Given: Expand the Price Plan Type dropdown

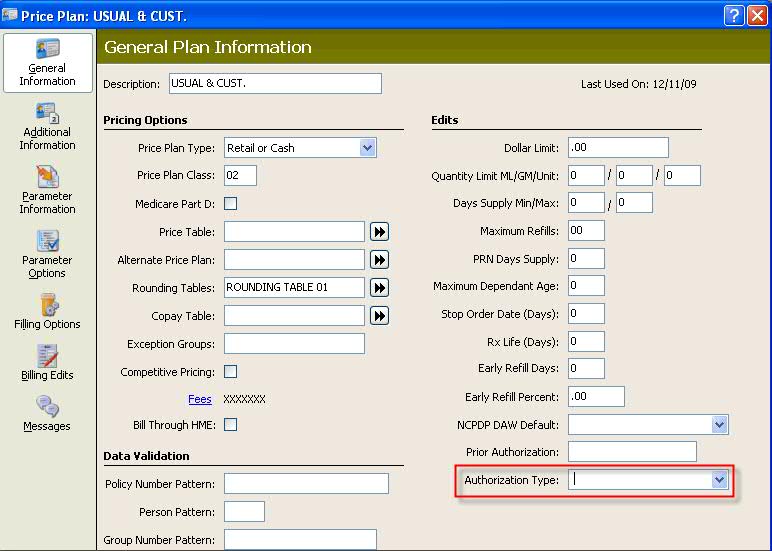Looking at the screenshot, I should [x=367, y=148].
